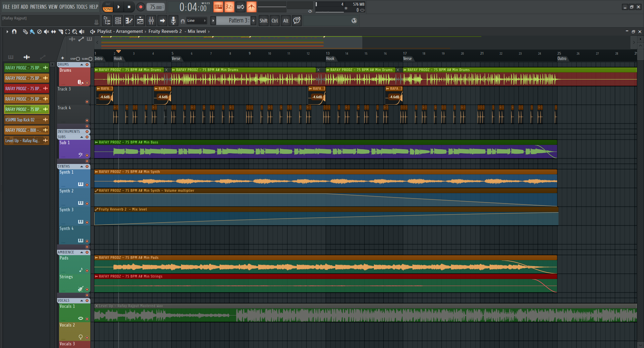The image size is (644, 348).
Task: Toggle the SLIDE mode option
Action: click(90, 59)
